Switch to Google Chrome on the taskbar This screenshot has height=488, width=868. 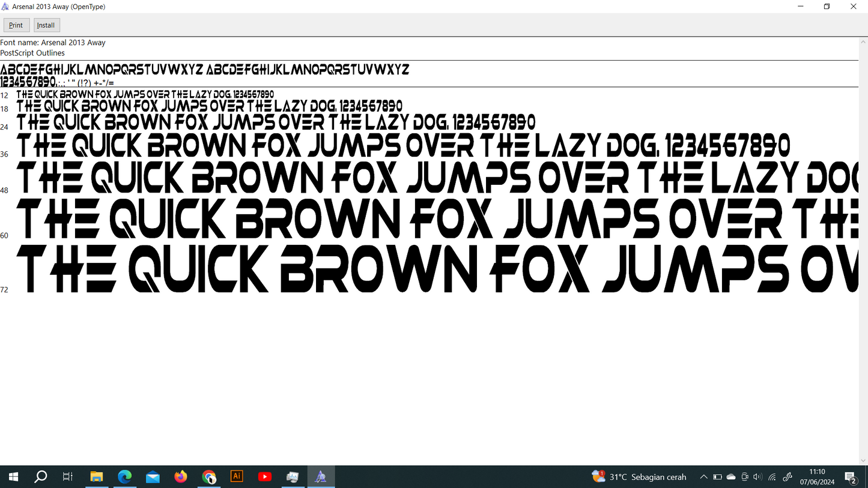pos(209,477)
